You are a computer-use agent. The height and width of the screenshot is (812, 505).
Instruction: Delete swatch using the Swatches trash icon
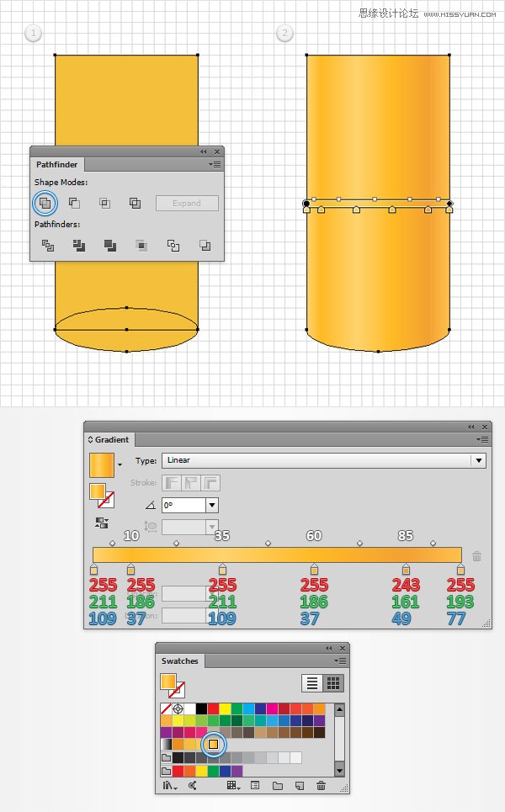[x=321, y=786]
